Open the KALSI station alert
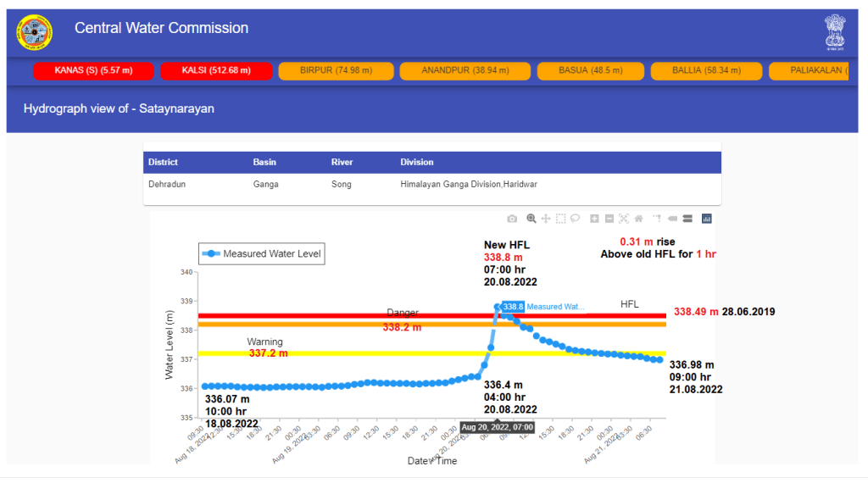 coord(216,70)
